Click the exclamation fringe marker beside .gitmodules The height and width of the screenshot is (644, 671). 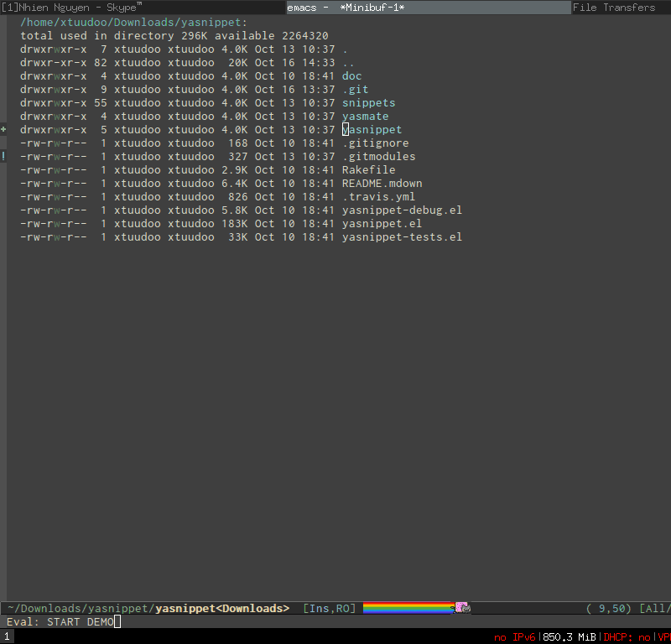(x=3, y=157)
